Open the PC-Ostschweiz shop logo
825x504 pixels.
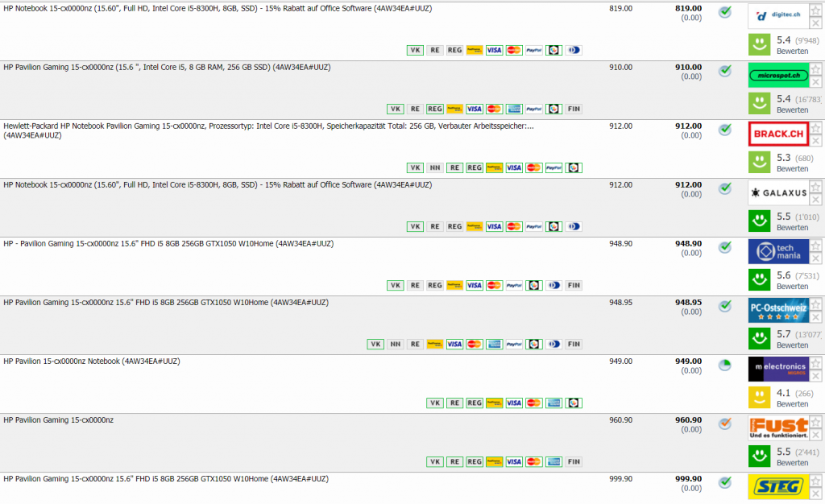point(778,311)
